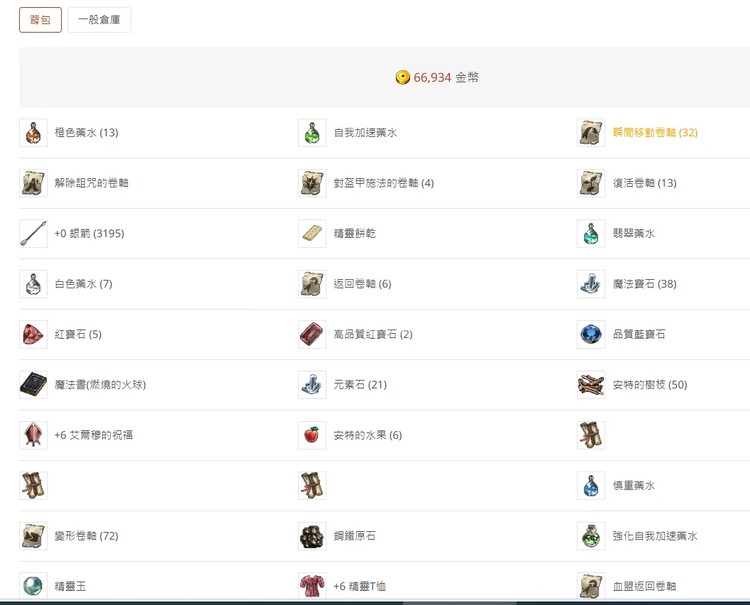Screen dimensions: 750x605
Task: Select the 對盔甲施法的卷軸 scroll icon
Action: tap(312, 183)
